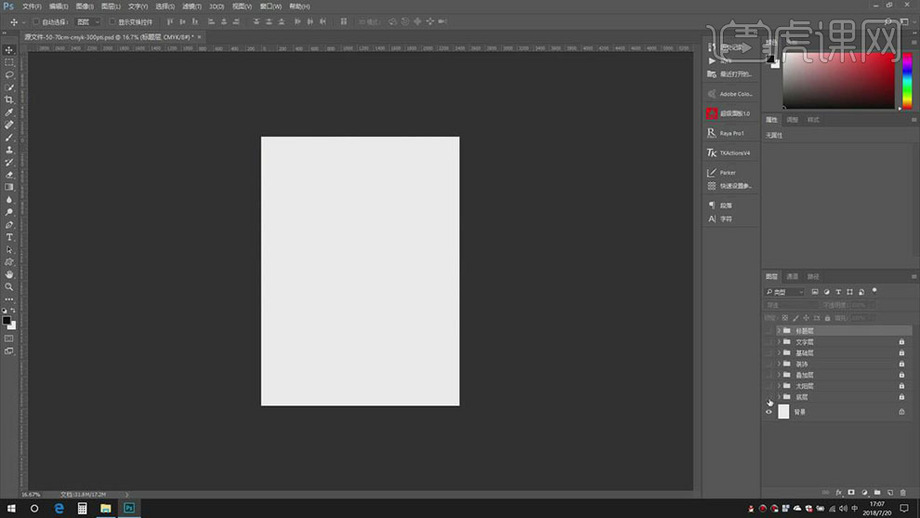Show the 标题层 group visibility
Screen dimensions: 920x518
tap(769, 331)
